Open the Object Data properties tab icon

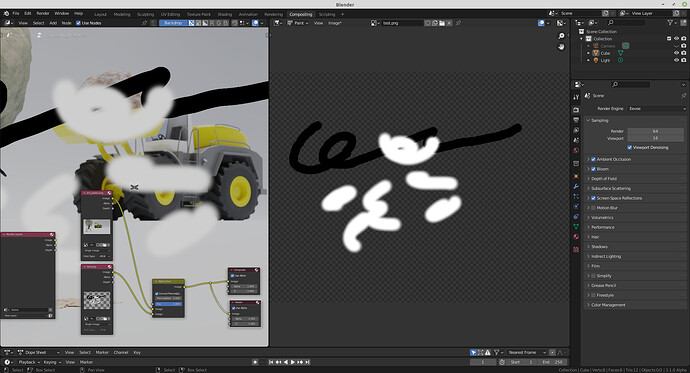click(x=576, y=227)
